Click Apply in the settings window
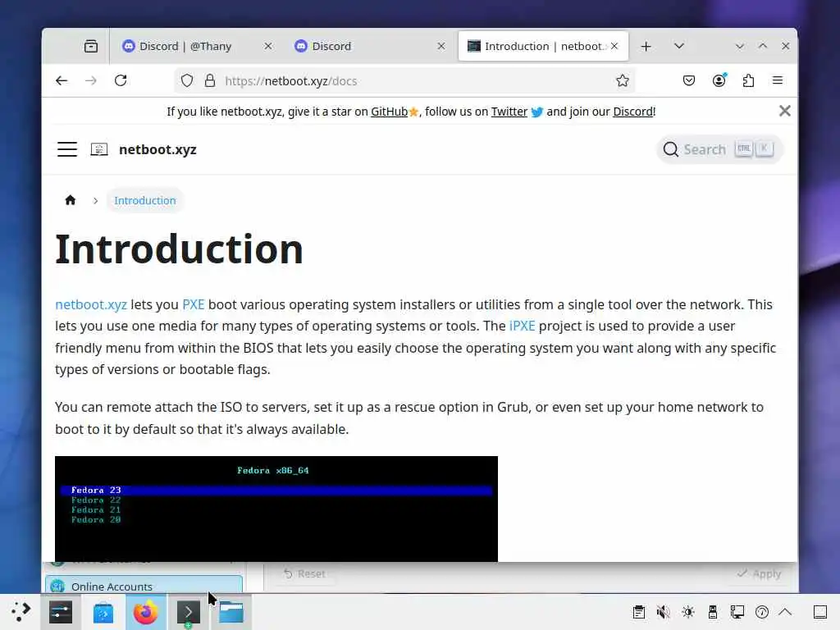Viewport: 840px width, 630px height. tap(759, 573)
